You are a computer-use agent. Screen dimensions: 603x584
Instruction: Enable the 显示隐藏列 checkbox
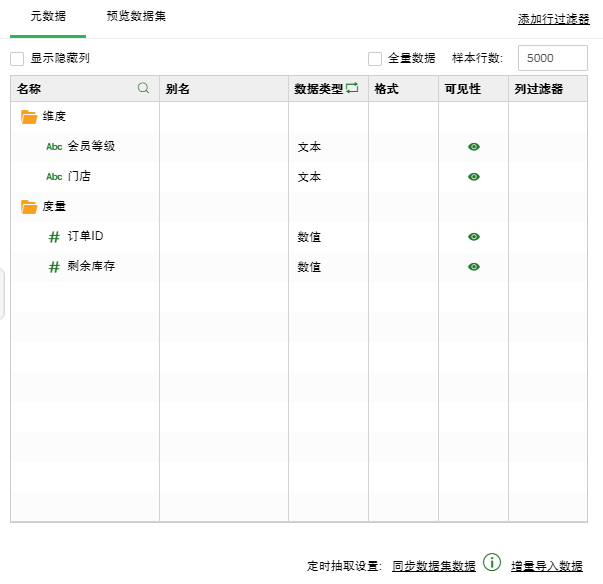(x=17, y=58)
